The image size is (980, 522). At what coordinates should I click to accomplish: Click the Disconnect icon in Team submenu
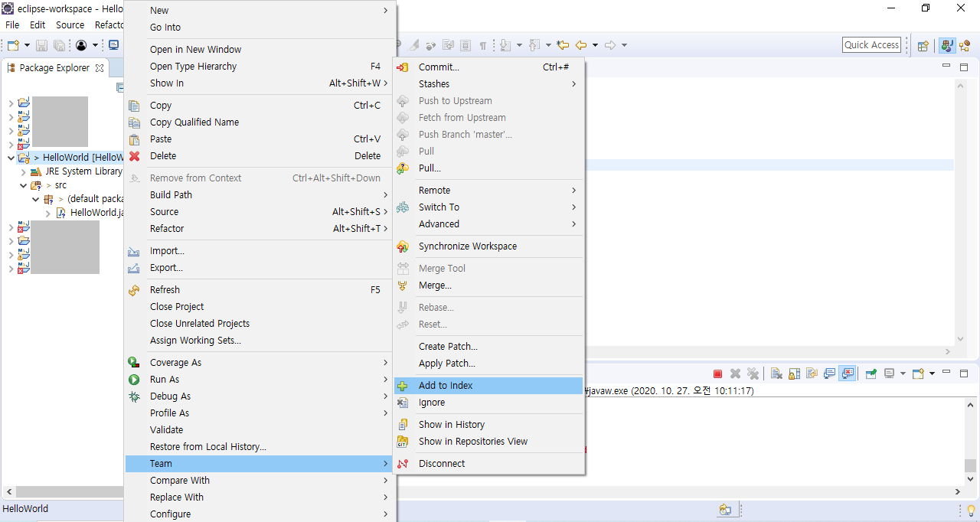click(403, 464)
